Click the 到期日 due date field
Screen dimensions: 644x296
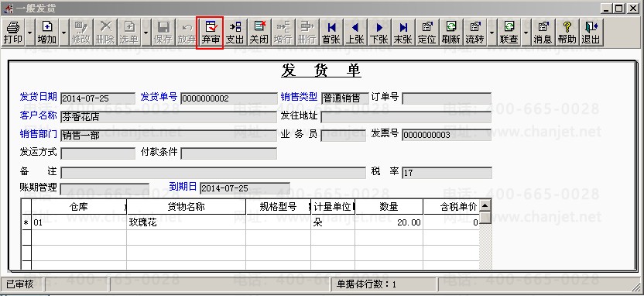coord(245,188)
